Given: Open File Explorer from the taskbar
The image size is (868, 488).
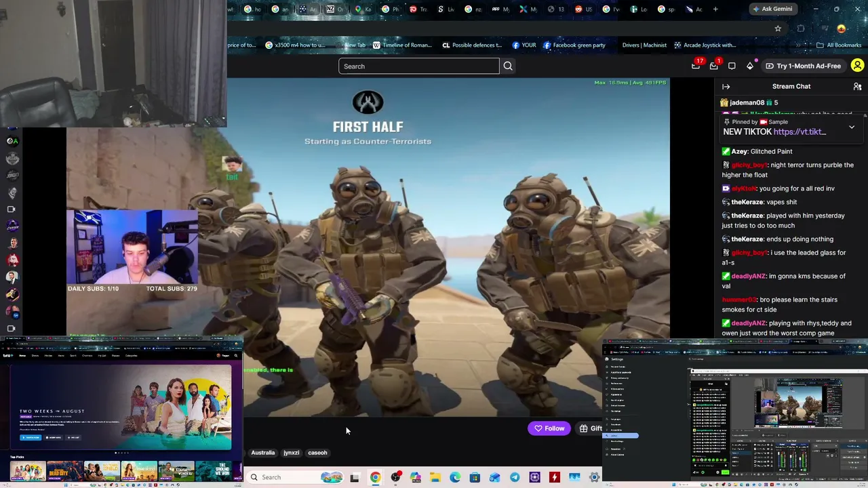Looking at the screenshot, I should (435, 477).
